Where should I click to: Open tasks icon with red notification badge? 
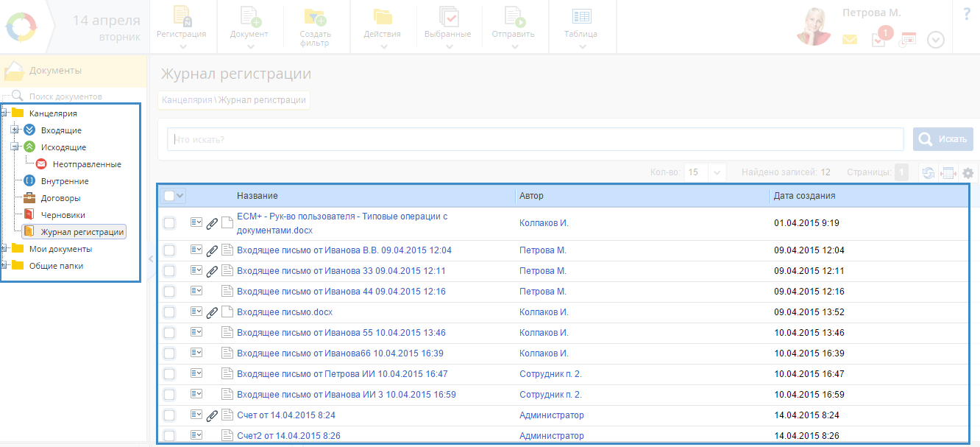point(878,40)
